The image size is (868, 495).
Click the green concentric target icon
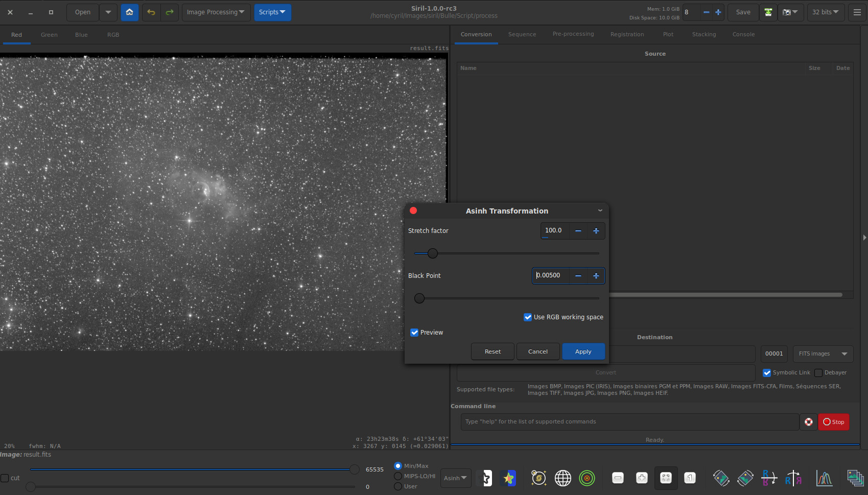coord(587,478)
